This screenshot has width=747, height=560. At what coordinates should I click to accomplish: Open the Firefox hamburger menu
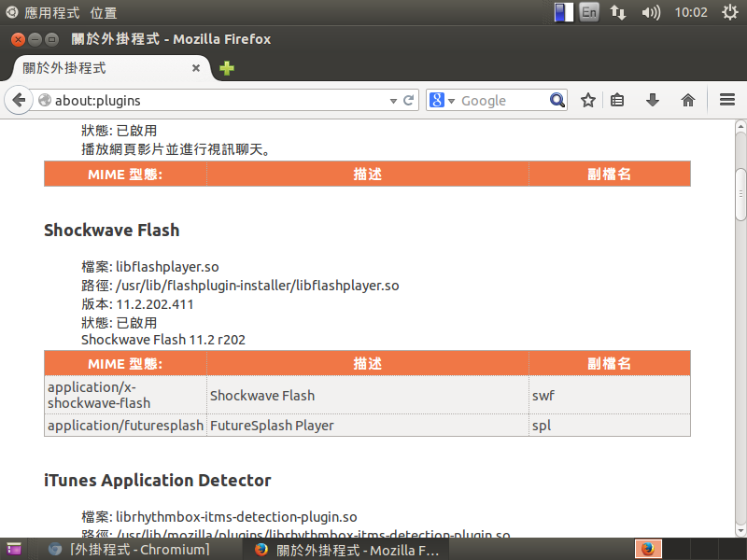727,101
